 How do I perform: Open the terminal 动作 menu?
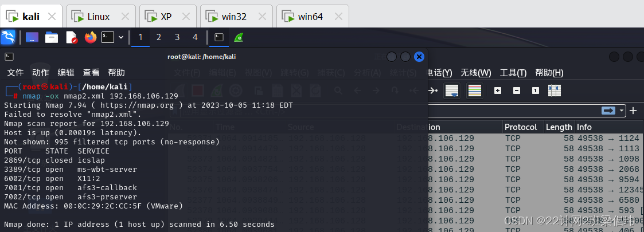point(41,73)
